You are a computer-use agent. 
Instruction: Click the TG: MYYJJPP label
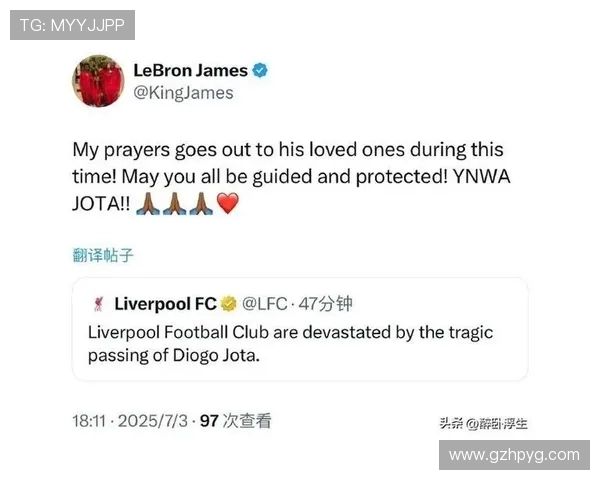(72, 25)
